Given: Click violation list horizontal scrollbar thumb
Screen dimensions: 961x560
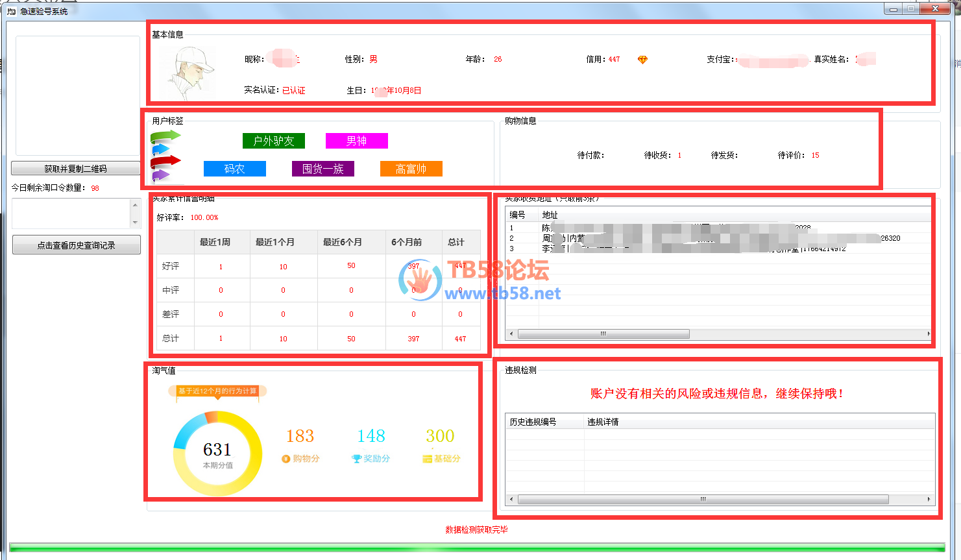Looking at the screenshot, I should (703, 499).
